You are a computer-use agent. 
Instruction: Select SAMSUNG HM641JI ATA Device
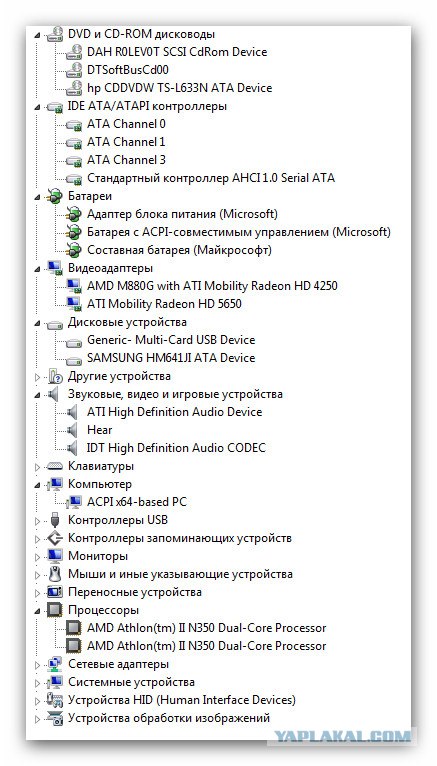click(171, 358)
